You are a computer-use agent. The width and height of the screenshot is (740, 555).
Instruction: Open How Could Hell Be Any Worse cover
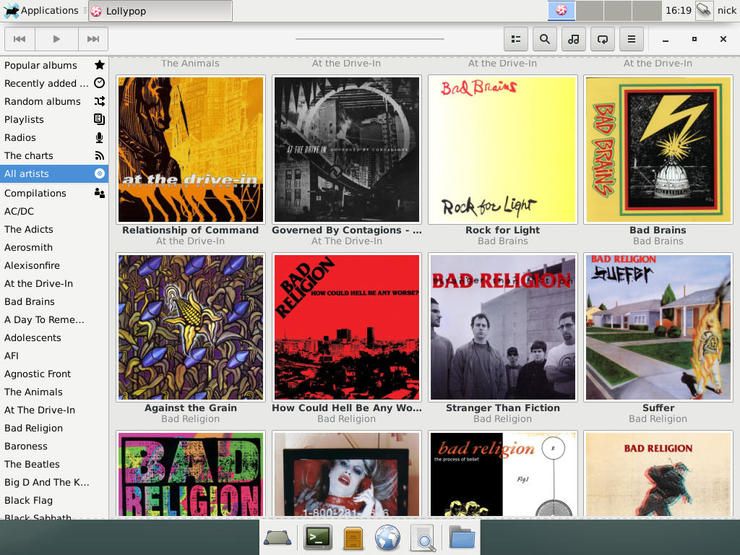tap(347, 328)
